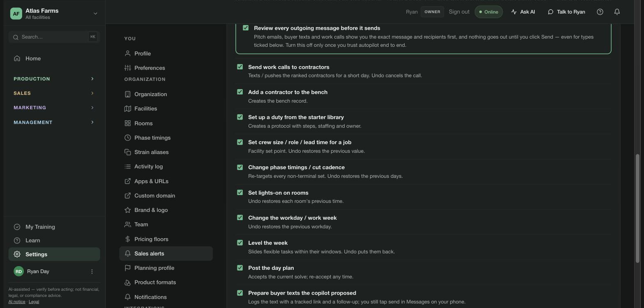644x308 pixels.
Task: Uncheck Change the workday / work week
Action: point(240,218)
